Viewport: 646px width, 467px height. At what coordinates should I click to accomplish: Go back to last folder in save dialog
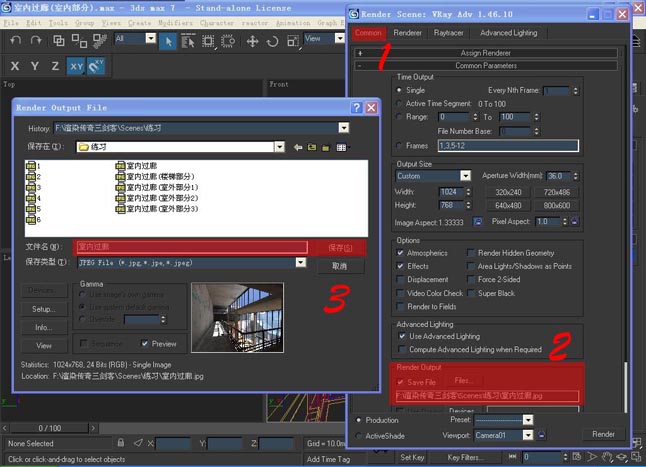[x=298, y=147]
